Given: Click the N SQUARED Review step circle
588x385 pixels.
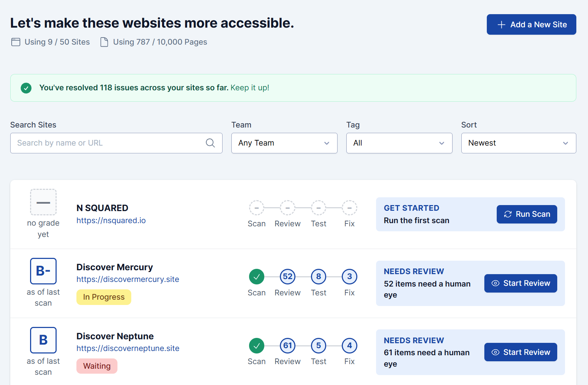Looking at the screenshot, I should (288, 208).
